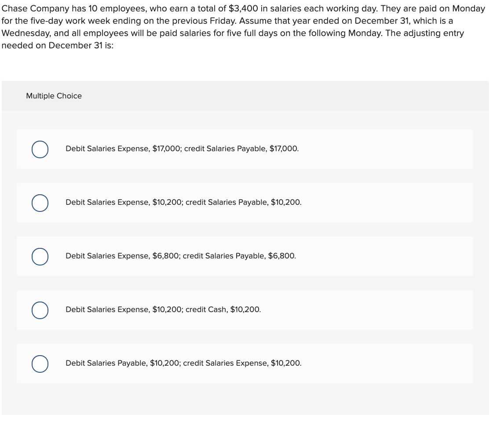Select the $6,800 Salaries Expense radio button
The width and height of the screenshot is (504, 429).
tap(40, 257)
